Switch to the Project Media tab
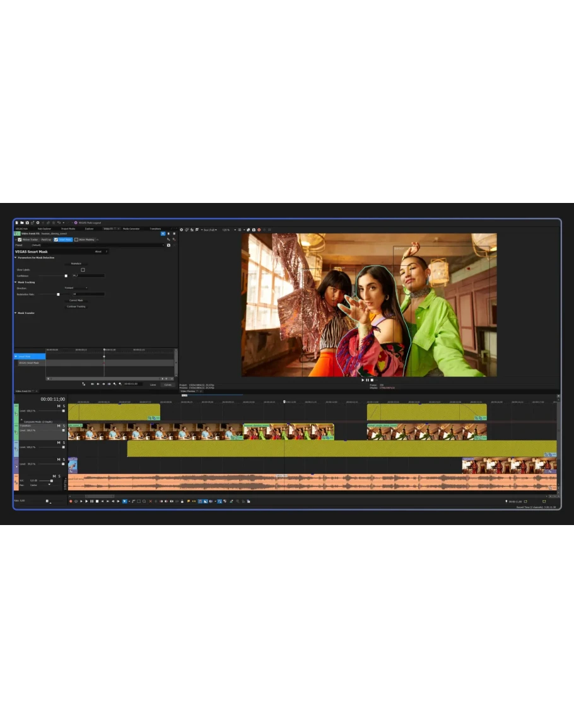This screenshot has height=728, width=574. click(x=68, y=228)
